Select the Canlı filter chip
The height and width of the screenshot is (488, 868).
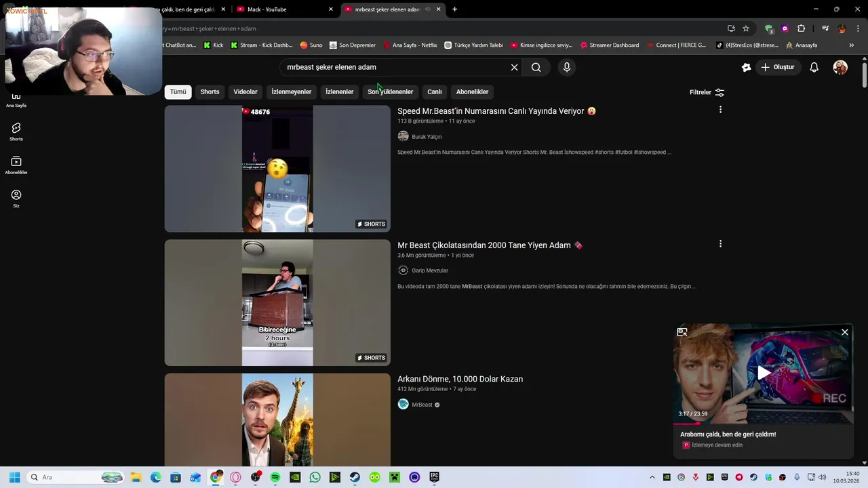click(x=435, y=91)
